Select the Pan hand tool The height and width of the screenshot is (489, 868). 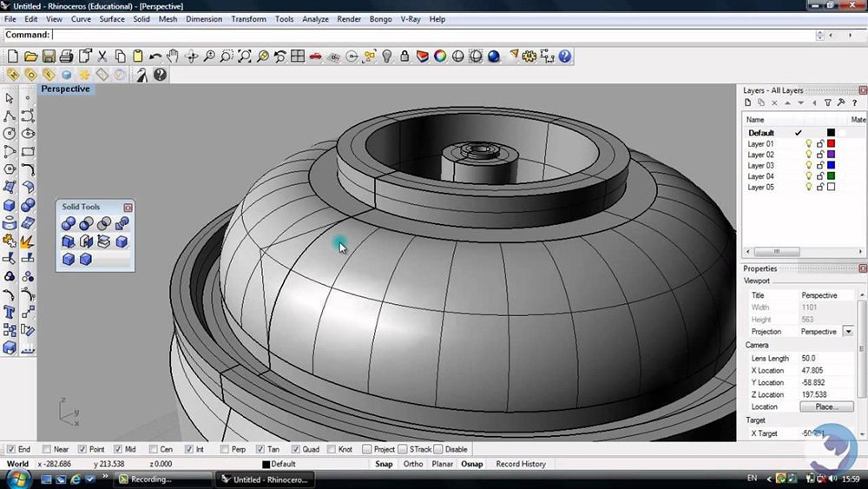pos(173,56)
